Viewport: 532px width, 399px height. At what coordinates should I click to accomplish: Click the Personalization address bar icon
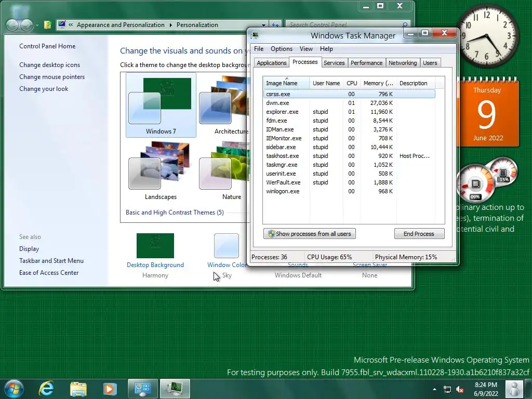pos(62,24)
